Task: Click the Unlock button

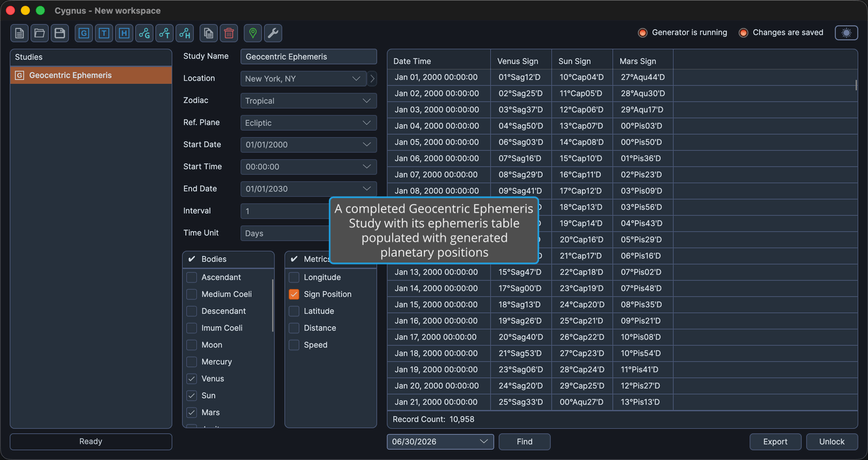Action: point(832,442)
